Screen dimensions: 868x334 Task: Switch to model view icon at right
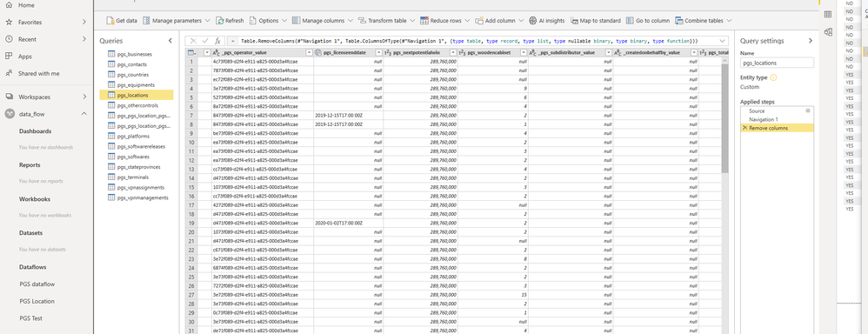828,32
